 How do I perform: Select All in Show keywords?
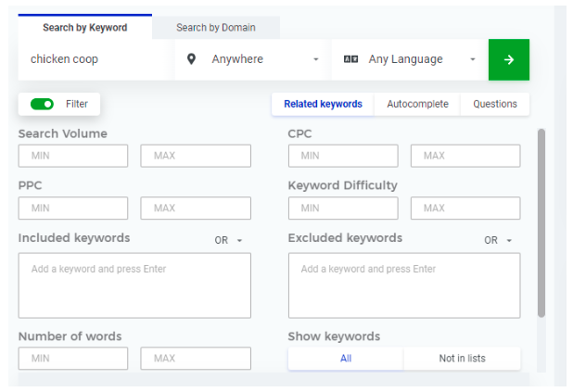point(345,359)
